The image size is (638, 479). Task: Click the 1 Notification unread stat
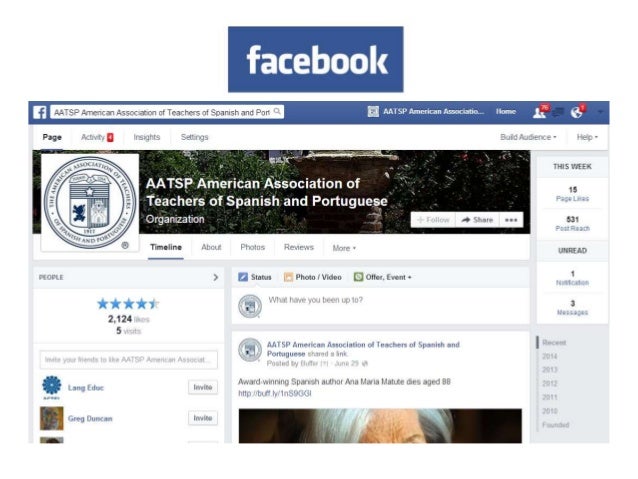coord(572,278)
